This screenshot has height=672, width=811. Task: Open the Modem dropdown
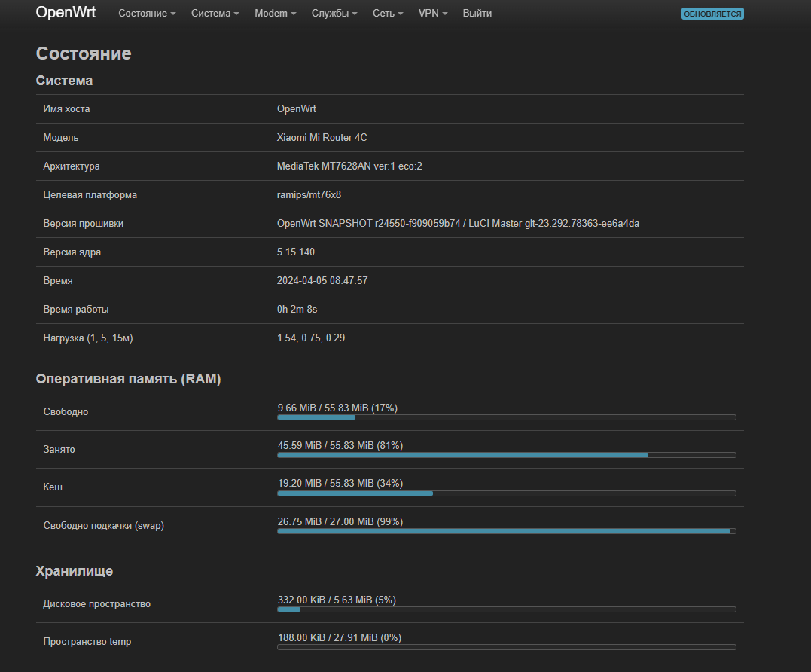[274, 13]
